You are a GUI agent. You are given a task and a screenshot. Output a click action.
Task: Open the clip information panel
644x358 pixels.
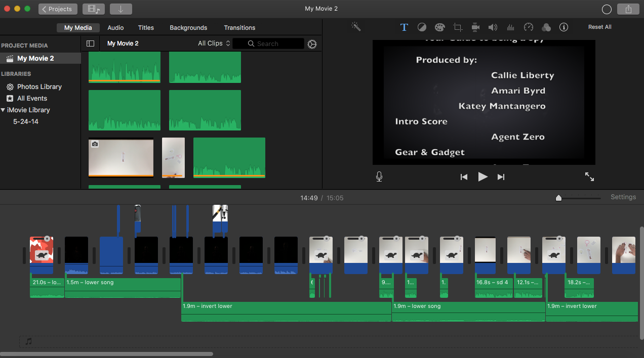pyautogui.click(x=563, y=27)
